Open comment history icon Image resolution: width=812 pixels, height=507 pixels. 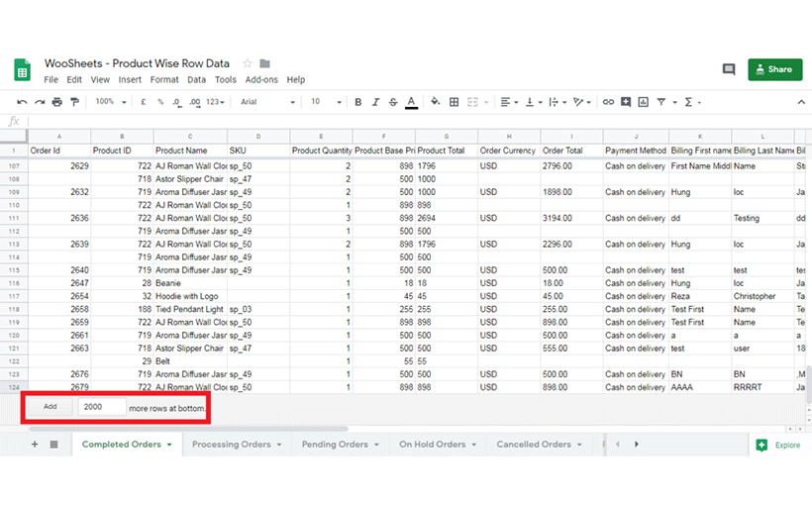click(729, 69)
